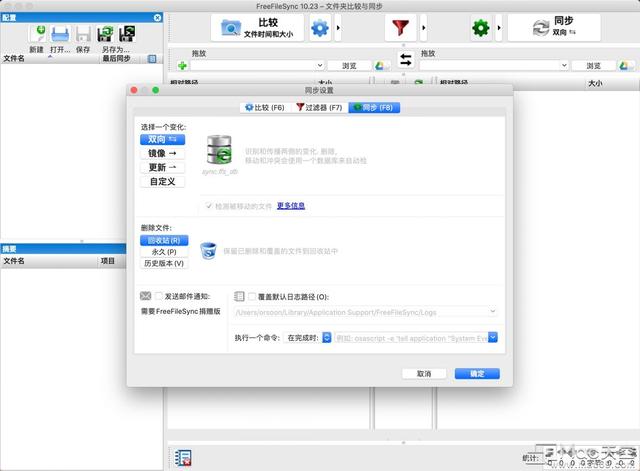Save the current configuration (保存)
Image resolution: width=640 pixels, height=471 pixels.
click(83, 34)
